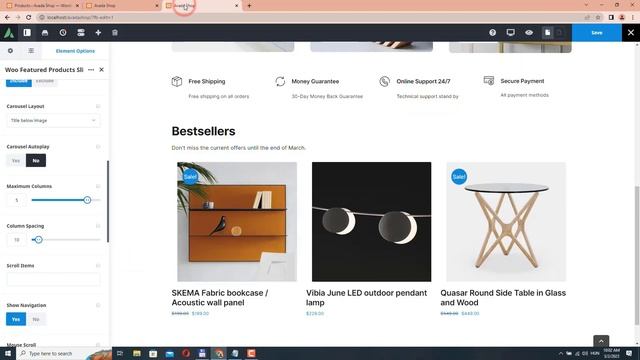Open Task View on the taskbar

tap(120, 353)
